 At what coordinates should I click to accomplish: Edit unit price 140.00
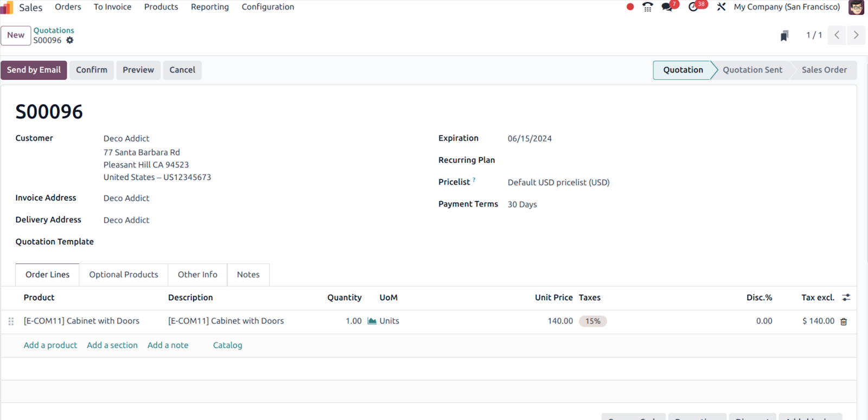(x=560, y=321)
